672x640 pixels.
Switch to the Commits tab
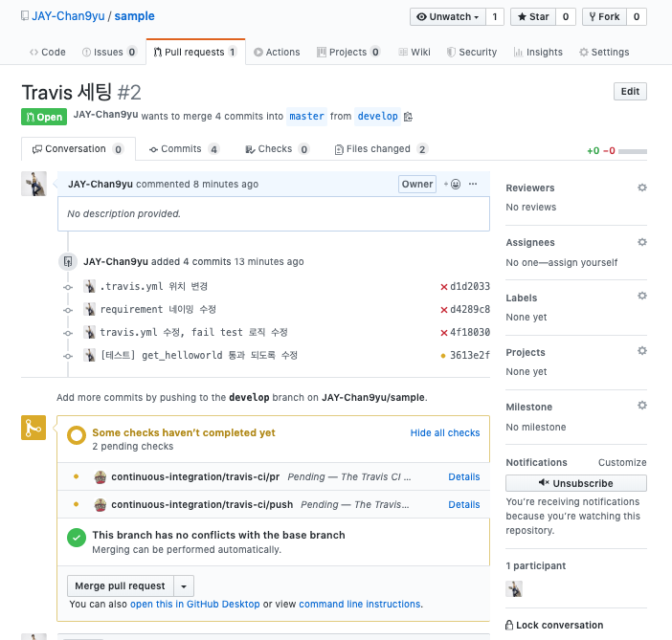185,149
